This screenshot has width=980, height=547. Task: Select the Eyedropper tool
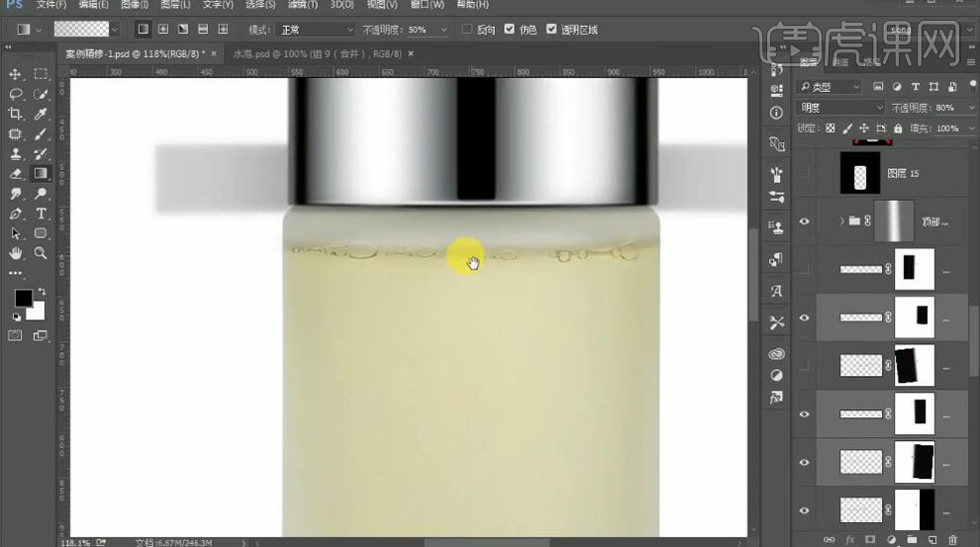[x=41, y=115]
